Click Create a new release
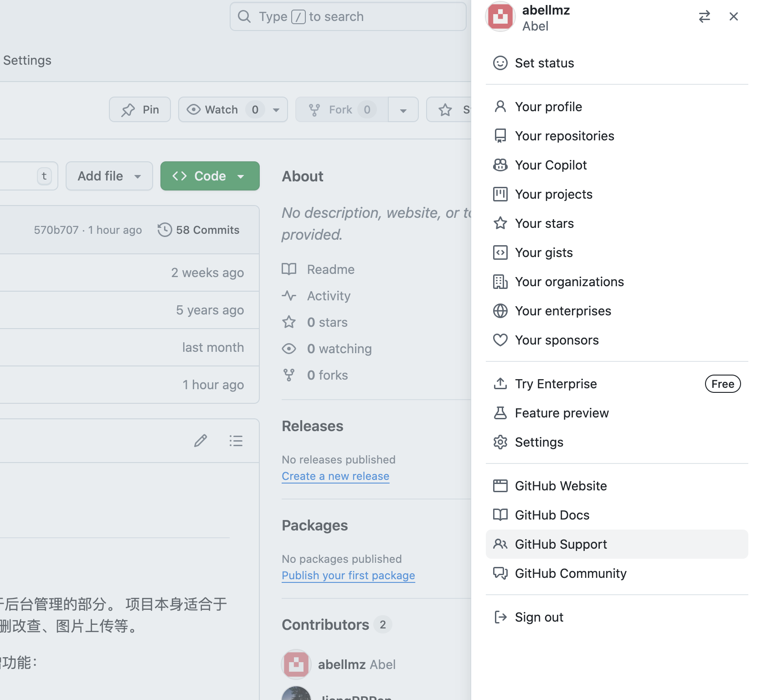 click(x=335, y=476)
